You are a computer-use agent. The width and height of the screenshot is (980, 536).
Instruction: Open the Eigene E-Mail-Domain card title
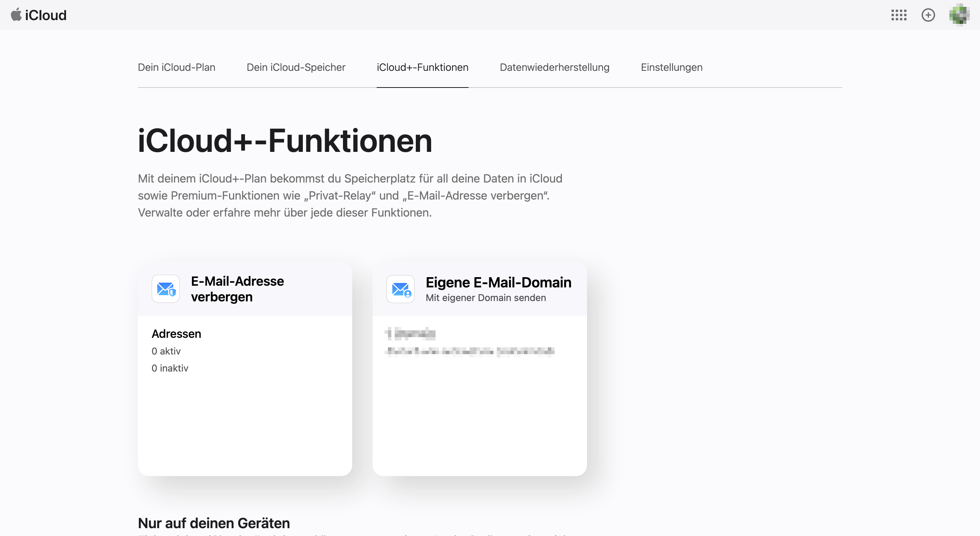(x=499, y=282)
